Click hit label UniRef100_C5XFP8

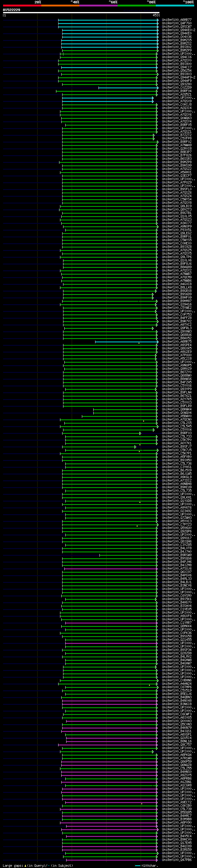click(x=177, y=139)
